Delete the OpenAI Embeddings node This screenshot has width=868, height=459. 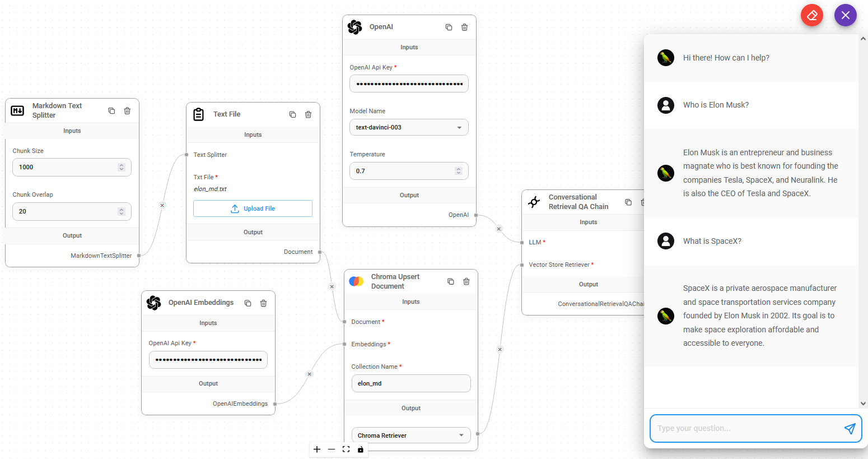pos(263,303)
